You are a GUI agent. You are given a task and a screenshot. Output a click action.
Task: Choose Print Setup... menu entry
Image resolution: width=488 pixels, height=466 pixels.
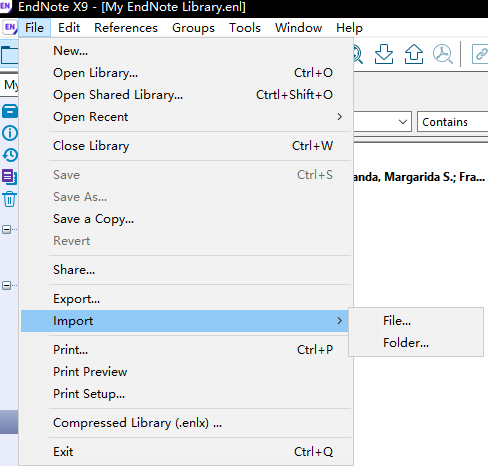click(x=185, y=394)
